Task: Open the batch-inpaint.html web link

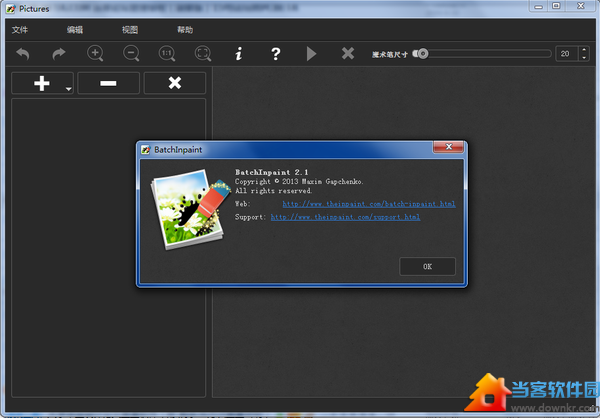Action: 369,204
